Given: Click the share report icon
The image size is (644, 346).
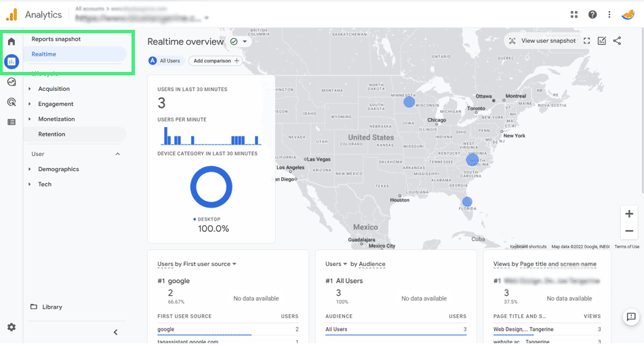Looking at the screenshot, I should click(617, 41).
